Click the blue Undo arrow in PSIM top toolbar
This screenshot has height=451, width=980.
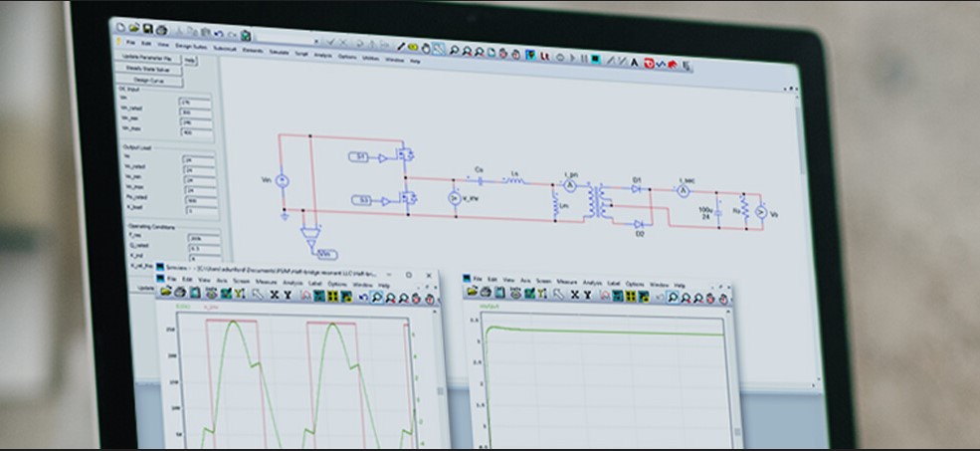pyautogui.click(x=219, y=34)
